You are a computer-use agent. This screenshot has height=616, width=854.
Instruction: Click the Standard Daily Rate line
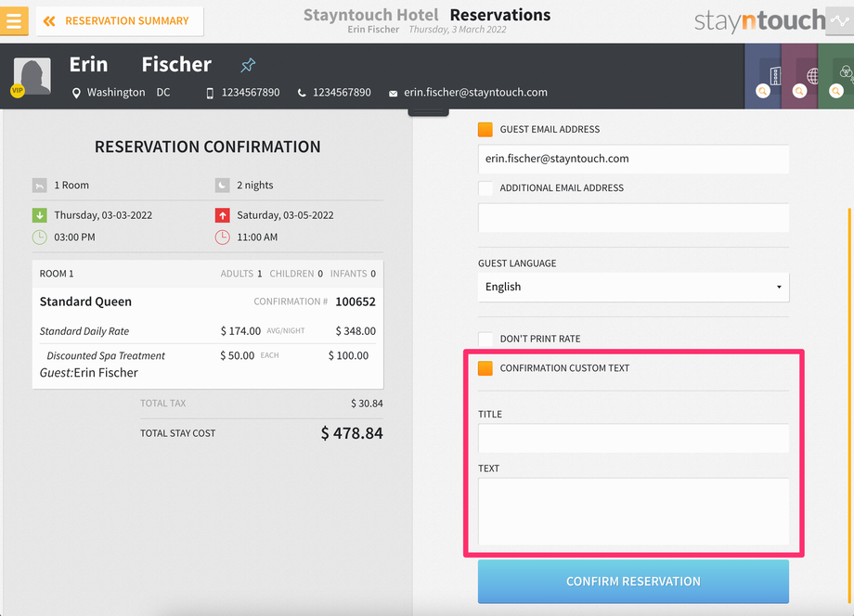point(208,331)
